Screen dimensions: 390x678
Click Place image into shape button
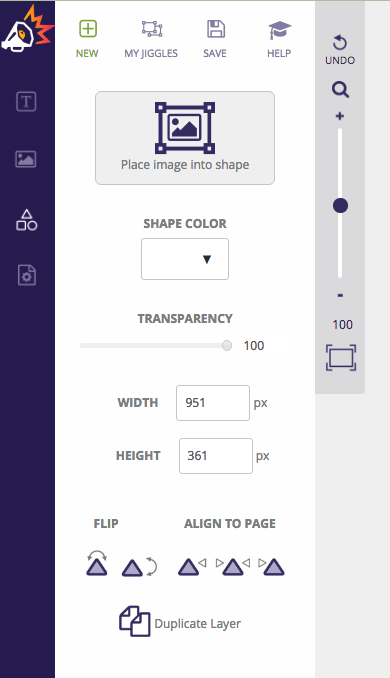click(x=185, y=138)
